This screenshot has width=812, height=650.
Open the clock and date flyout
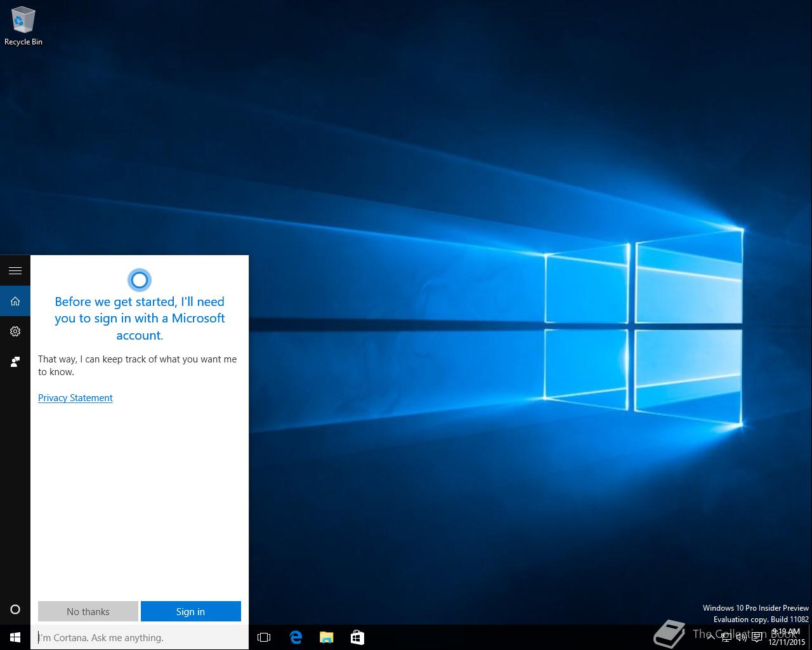787,637
